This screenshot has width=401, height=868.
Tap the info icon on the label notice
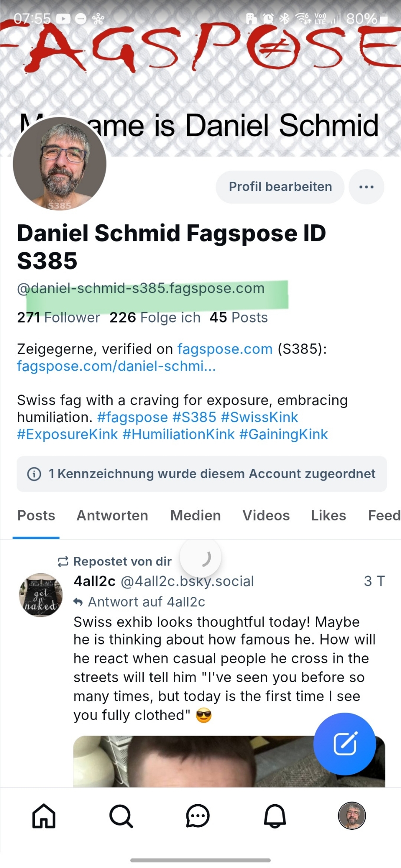point(34,474)
